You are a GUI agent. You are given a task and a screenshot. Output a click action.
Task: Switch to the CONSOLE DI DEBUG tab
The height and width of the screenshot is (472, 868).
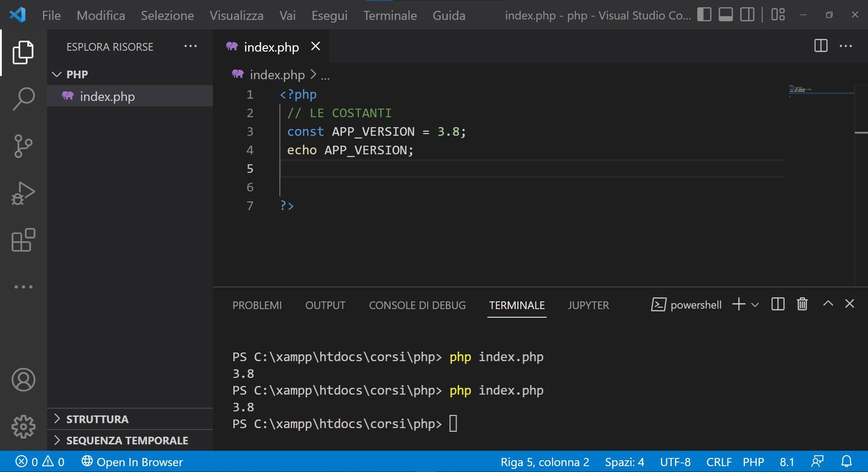[x=417, y=305]
